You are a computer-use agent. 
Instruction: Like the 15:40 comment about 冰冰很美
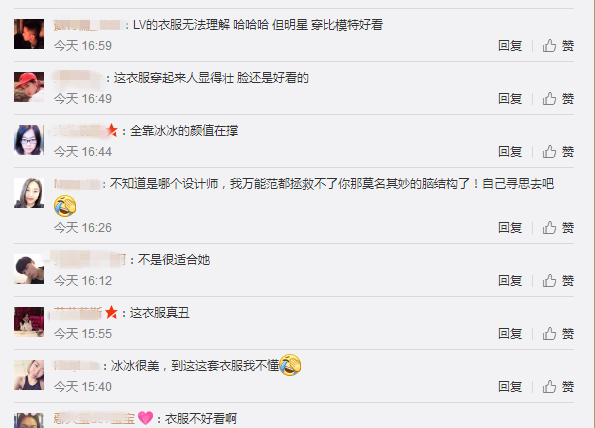pyautogui.click(x=558, y=387)
